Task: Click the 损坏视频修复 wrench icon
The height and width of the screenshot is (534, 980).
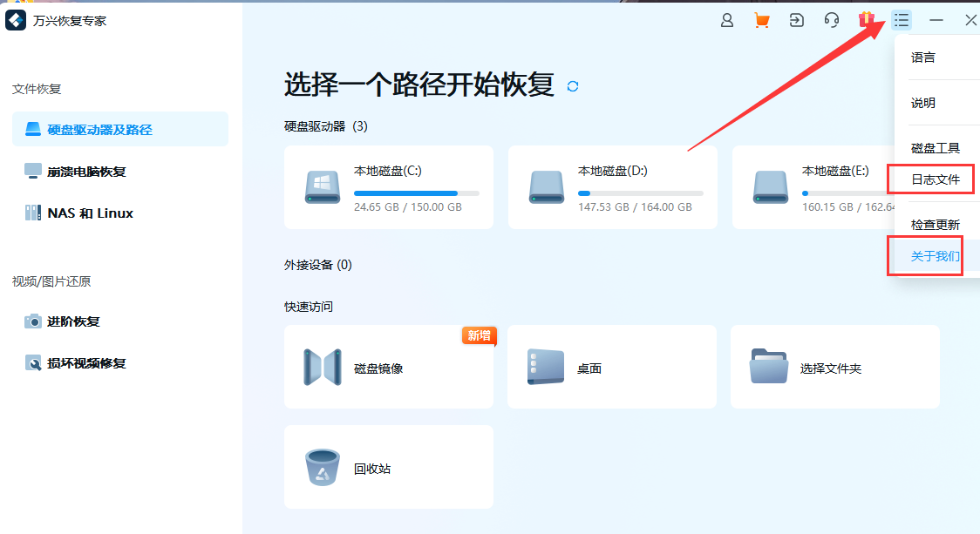Action: click(x=33, y=363)
